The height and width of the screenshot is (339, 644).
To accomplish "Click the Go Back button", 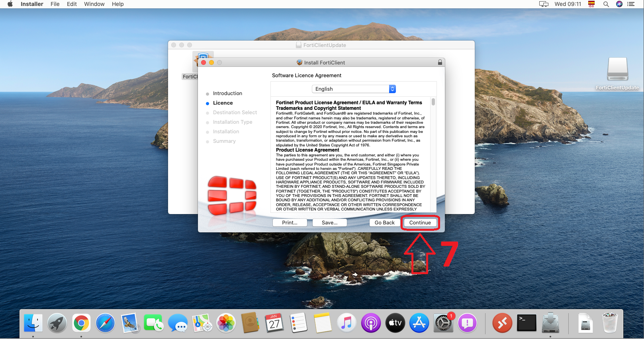I will pos(384,223).
